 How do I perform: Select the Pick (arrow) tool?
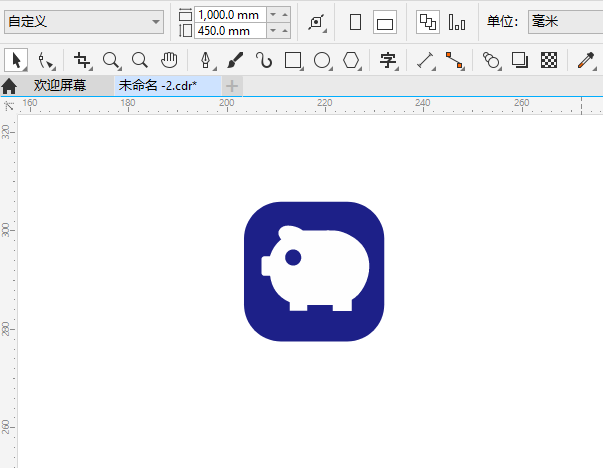point(16,60)
